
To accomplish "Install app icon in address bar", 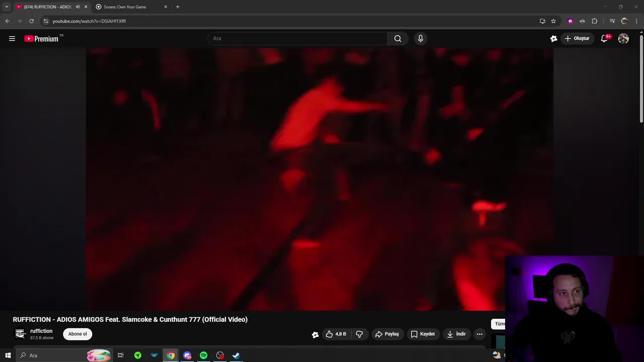I will tap(542, 21).
